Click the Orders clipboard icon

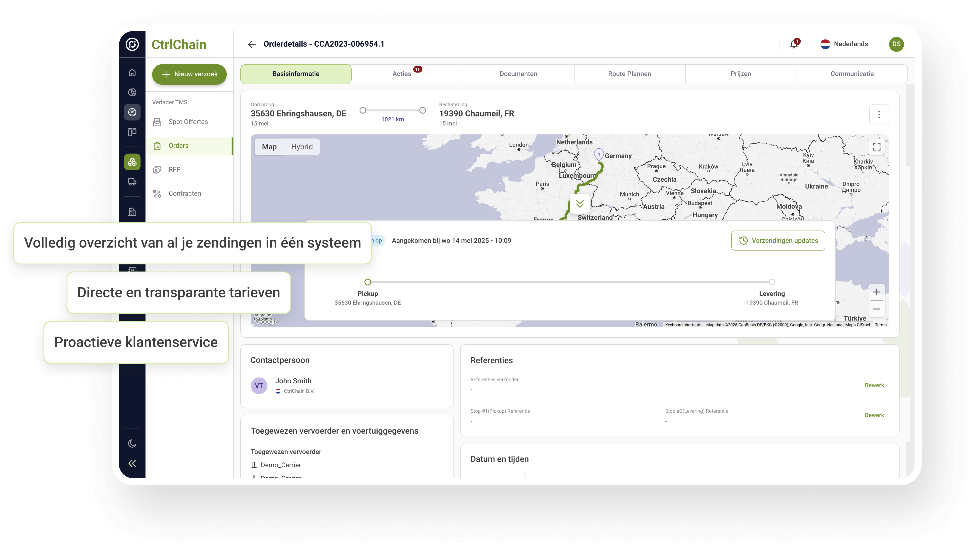click(157, 146)
